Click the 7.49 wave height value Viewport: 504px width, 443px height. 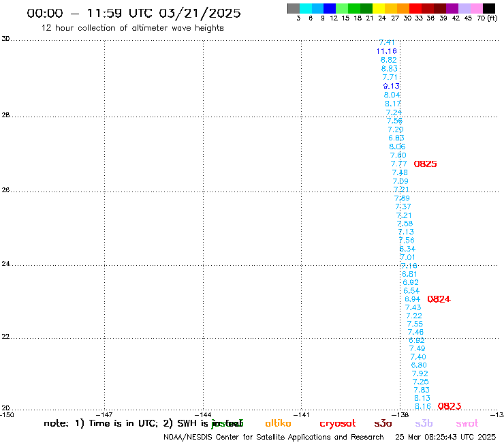418,348
